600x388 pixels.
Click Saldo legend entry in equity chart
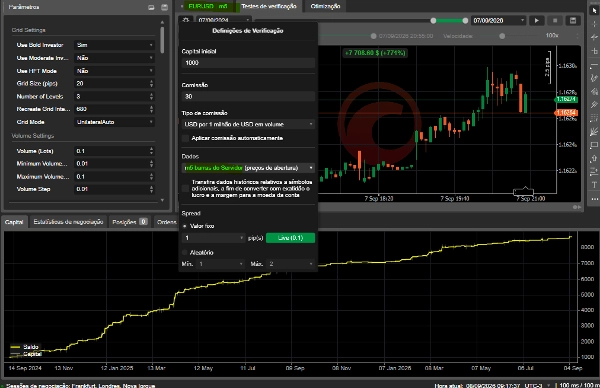click(25, 347)
